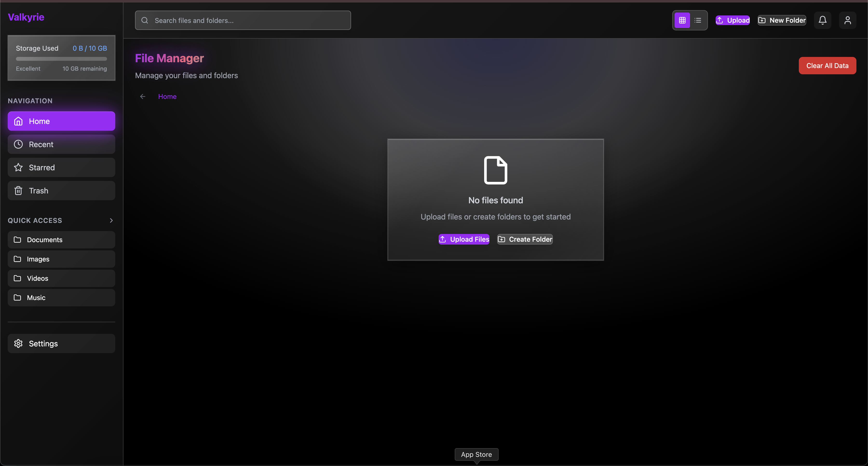Click the back arrow in breadcrumb
Viewport: 868px width, 466px height.
tap(142, 96)
